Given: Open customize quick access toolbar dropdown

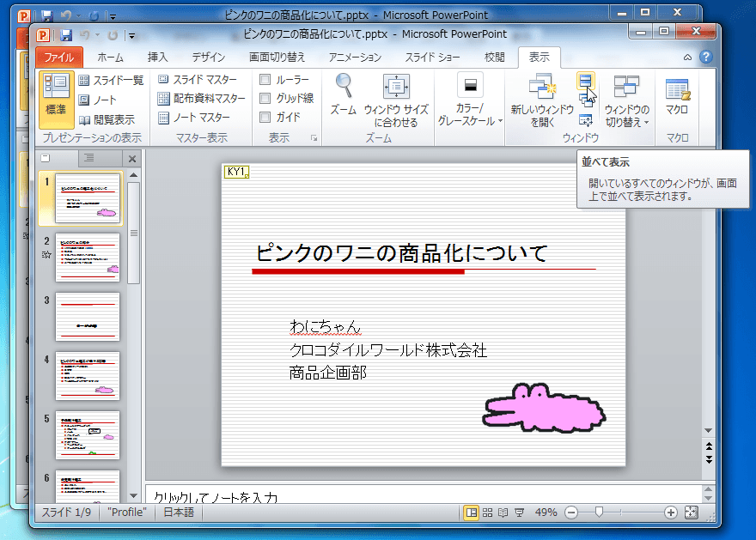Looking at the screenshot, I should 131,36.
